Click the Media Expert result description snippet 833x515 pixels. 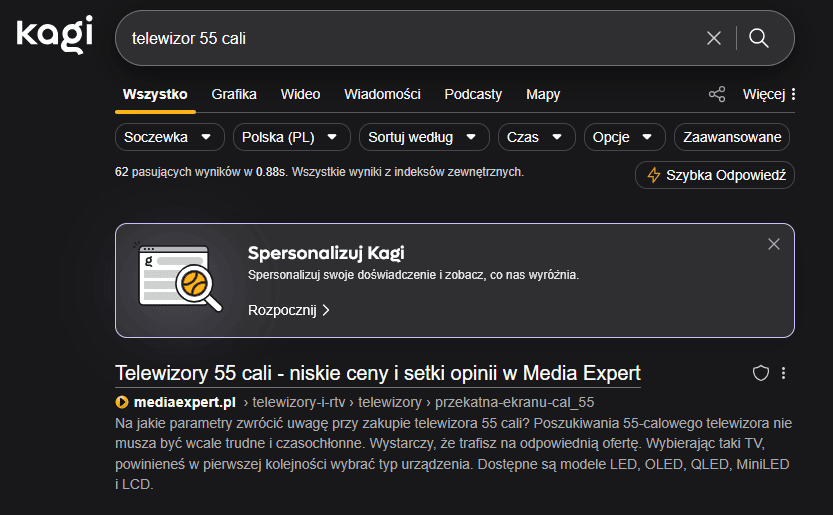(453, 453)
